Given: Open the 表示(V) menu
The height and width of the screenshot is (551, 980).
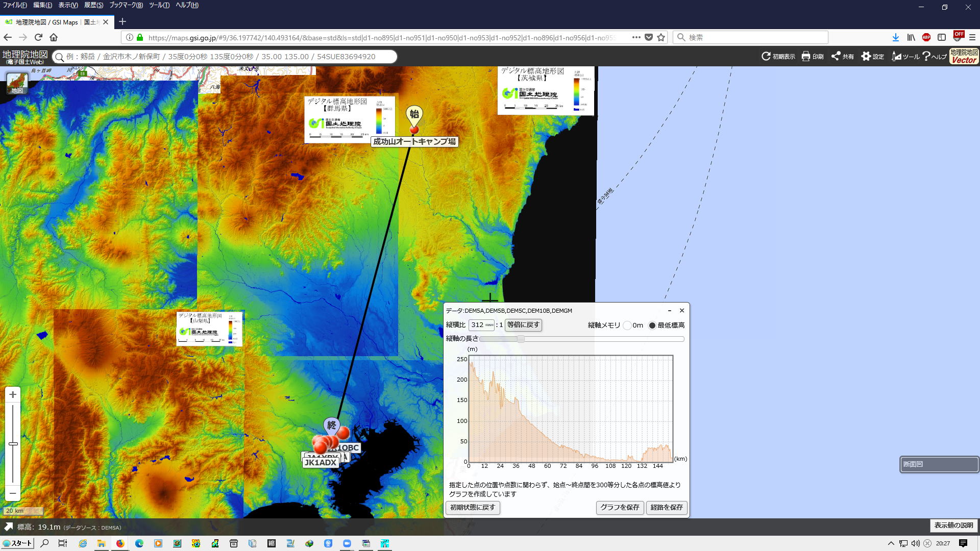Looking at the screenshot, I should [x=68, y=5].
